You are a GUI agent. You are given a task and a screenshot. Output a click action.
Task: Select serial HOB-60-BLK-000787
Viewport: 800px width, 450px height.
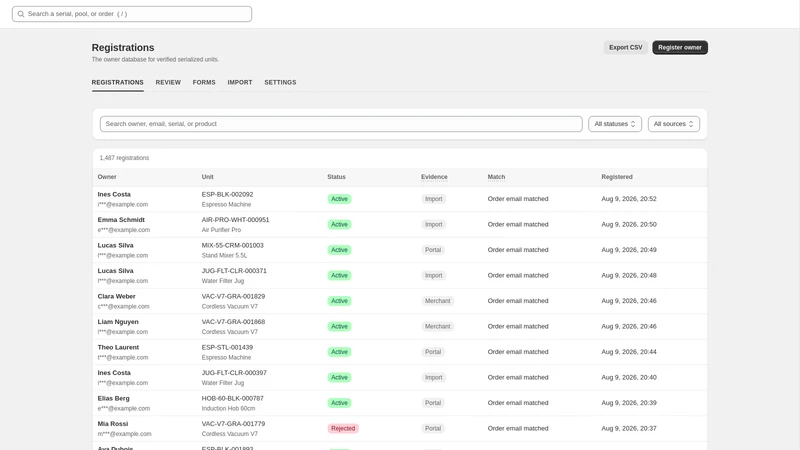(232, 398)
